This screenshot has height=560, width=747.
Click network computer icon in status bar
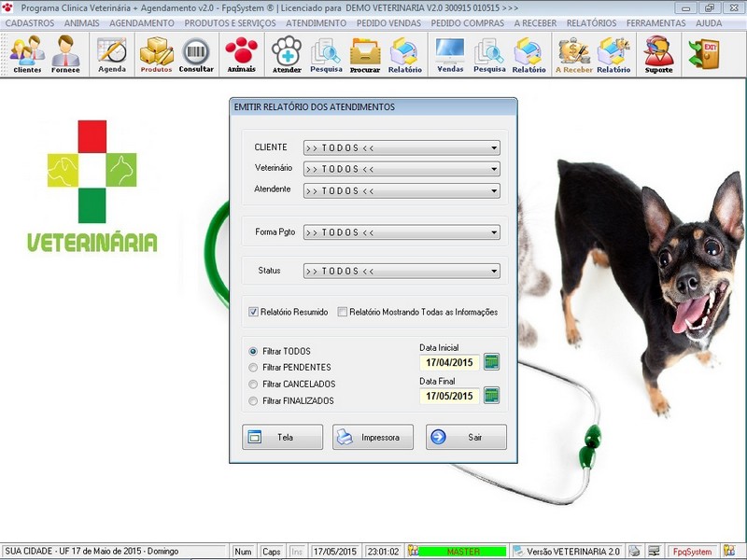pyautogui.click(x=655, y=551)
